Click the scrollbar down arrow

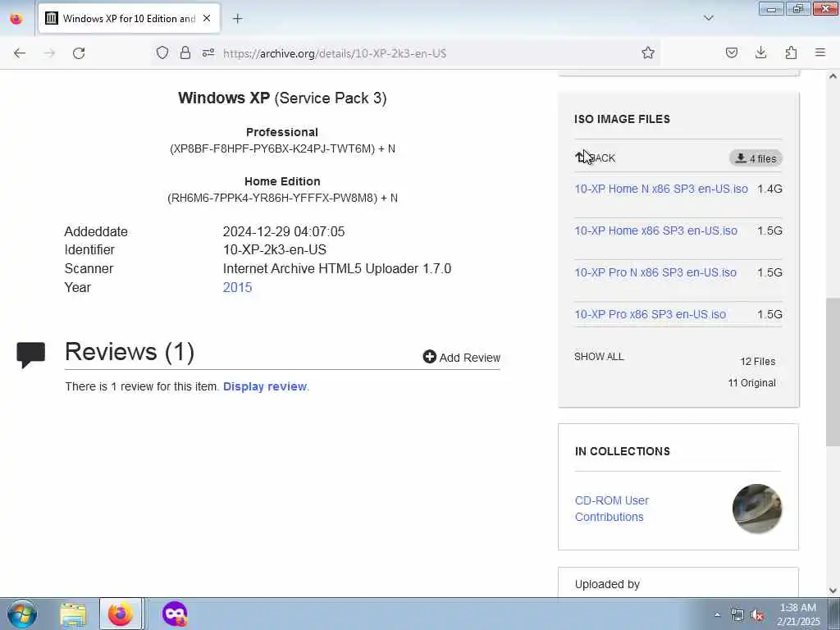(833, 591)
